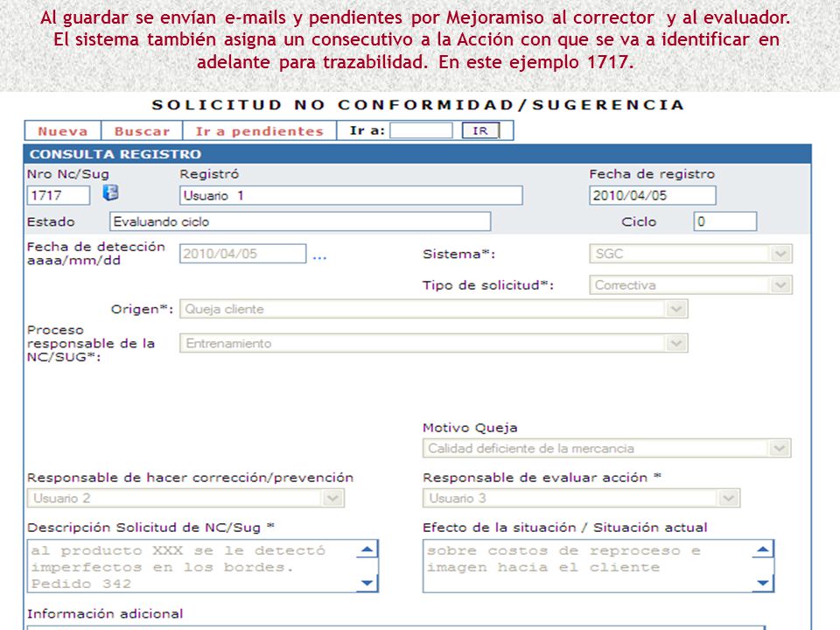Click the SOLICITUD NO CONFORMIDAD/SUGERENCIA title
This screenshot has height=630, width=840.
[x=418, y=105]
